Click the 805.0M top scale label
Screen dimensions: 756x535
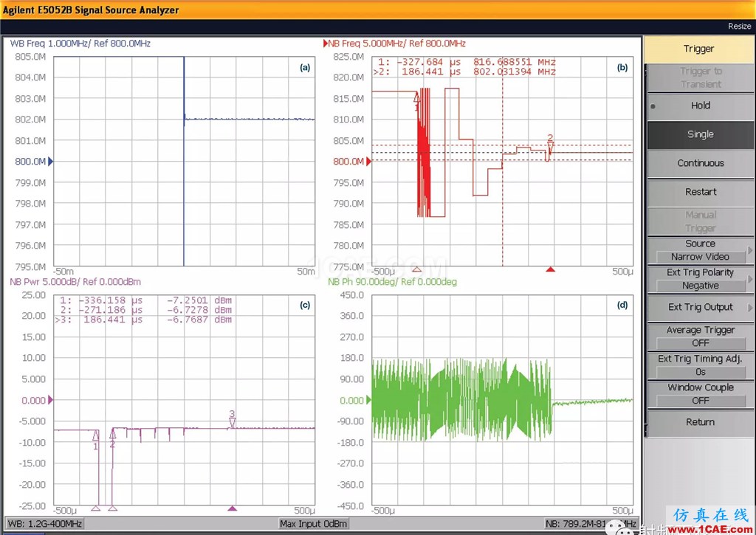30,57
